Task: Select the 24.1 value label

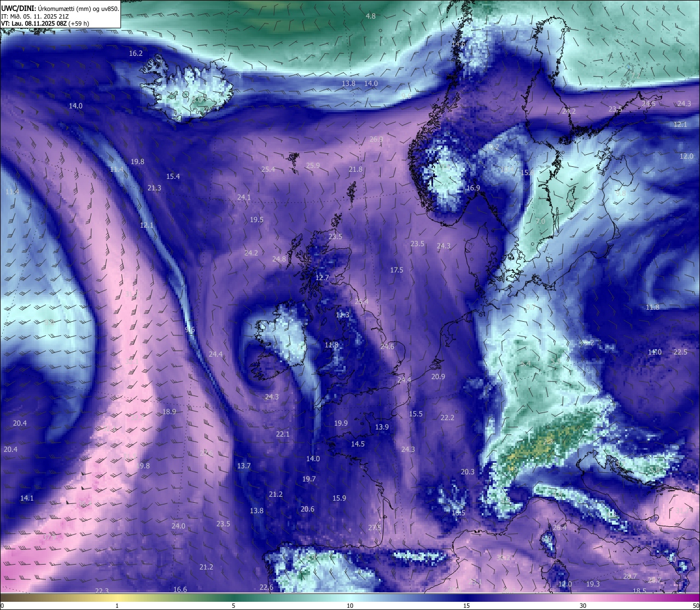Action: click(244, 197)
